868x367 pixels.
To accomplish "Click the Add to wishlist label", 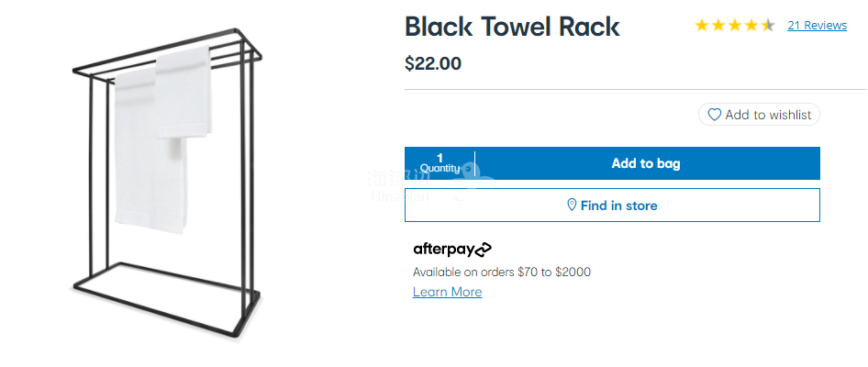I will click(x=768, y=115).
